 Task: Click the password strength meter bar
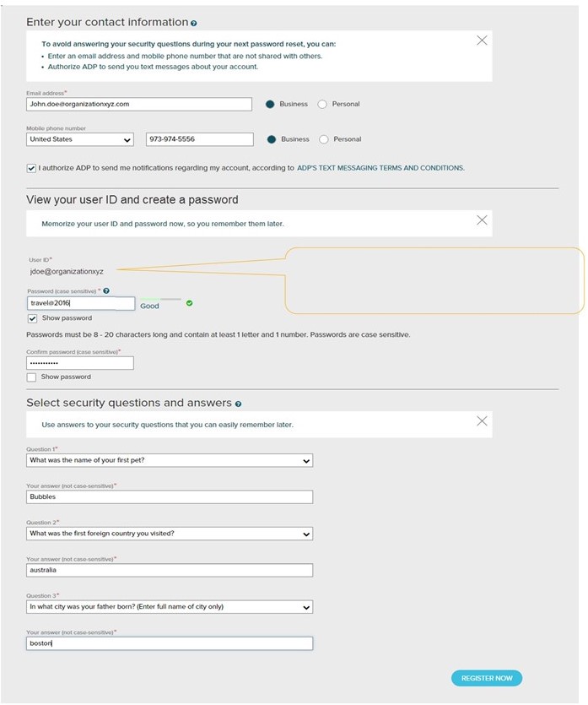pyautogui.click(x=160, y=299)
